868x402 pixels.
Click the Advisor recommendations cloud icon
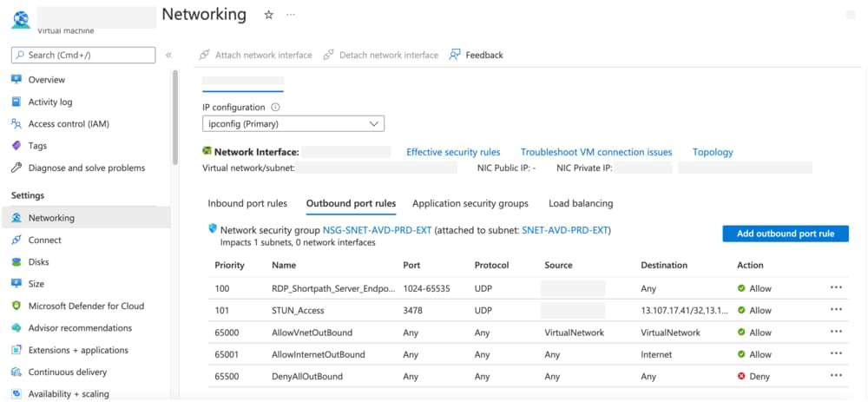click(16, 328)
